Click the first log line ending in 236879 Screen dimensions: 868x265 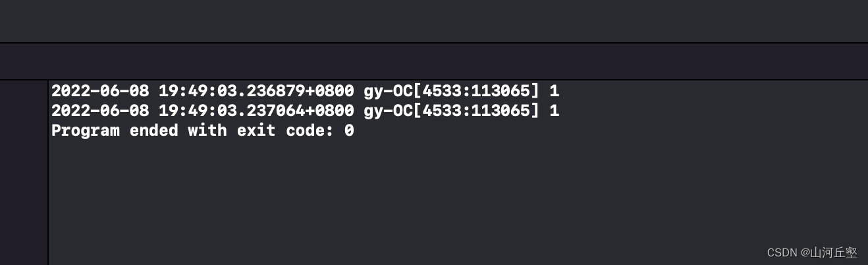pos(305,91)
